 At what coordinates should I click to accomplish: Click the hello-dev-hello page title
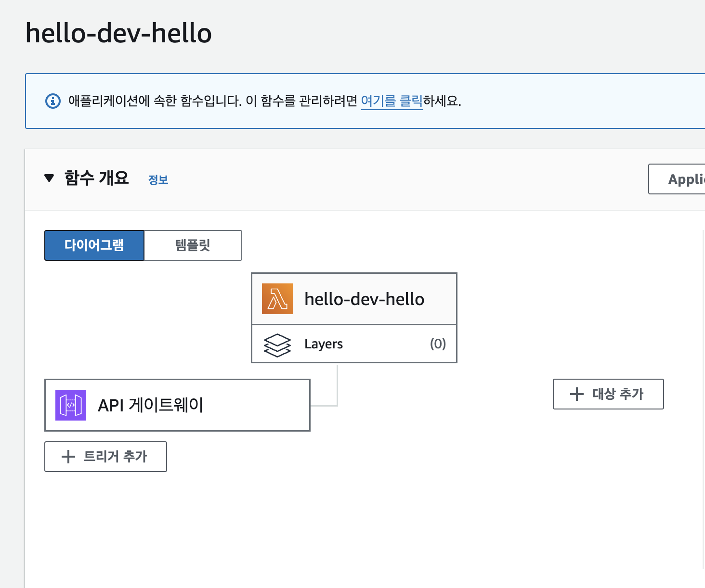pos(118,33)
